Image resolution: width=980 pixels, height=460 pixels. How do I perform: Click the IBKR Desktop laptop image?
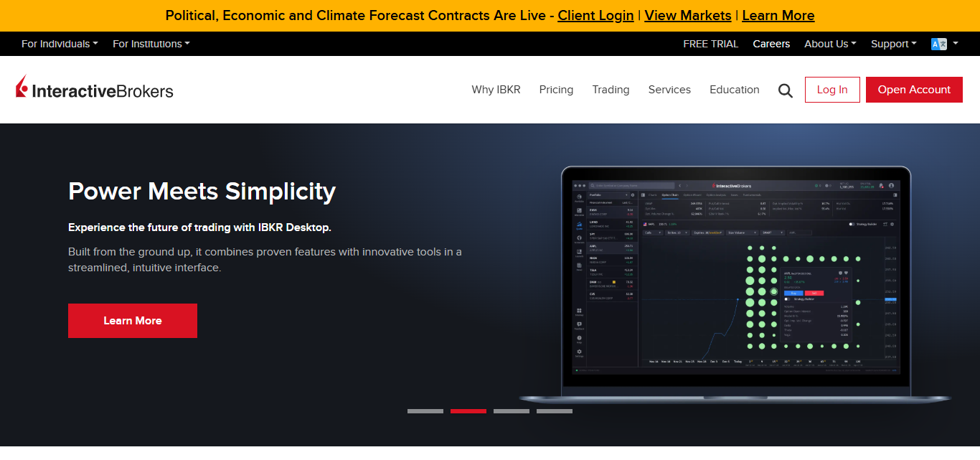[735, 285]
